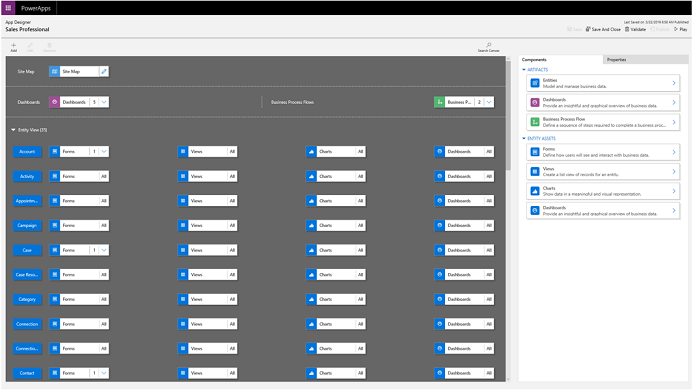Click the Sales Professional app title

click(27, 30)
